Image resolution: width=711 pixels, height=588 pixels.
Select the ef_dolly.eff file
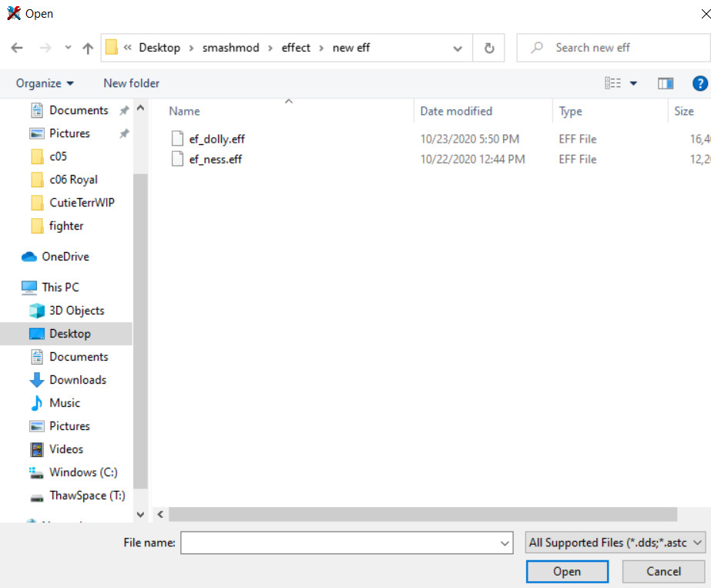pyautogui.click(x=216, y=139)
